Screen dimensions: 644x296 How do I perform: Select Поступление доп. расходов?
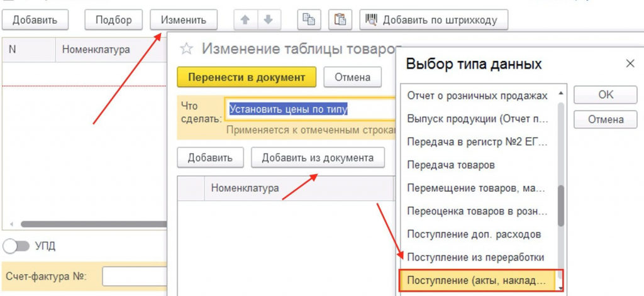pyautogui.click(x=477, y=234)
